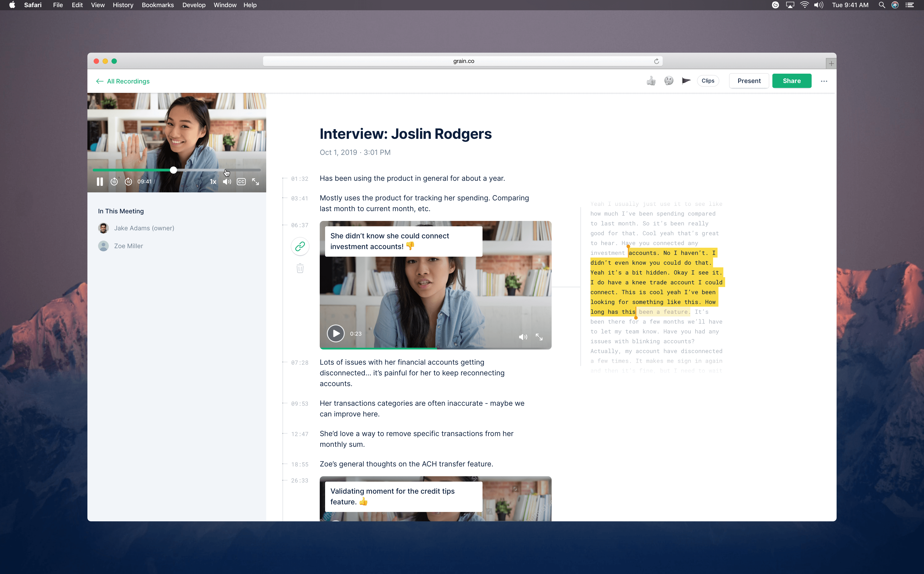This screenshot has height=574, width=924.
Task: Copy link for the investment accounts clip
Action: 300,246
